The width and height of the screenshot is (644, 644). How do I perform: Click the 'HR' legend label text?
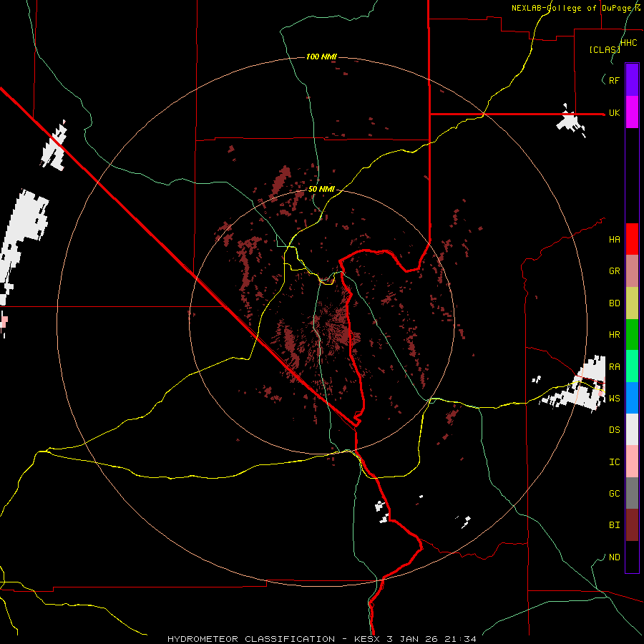point(614,335)
